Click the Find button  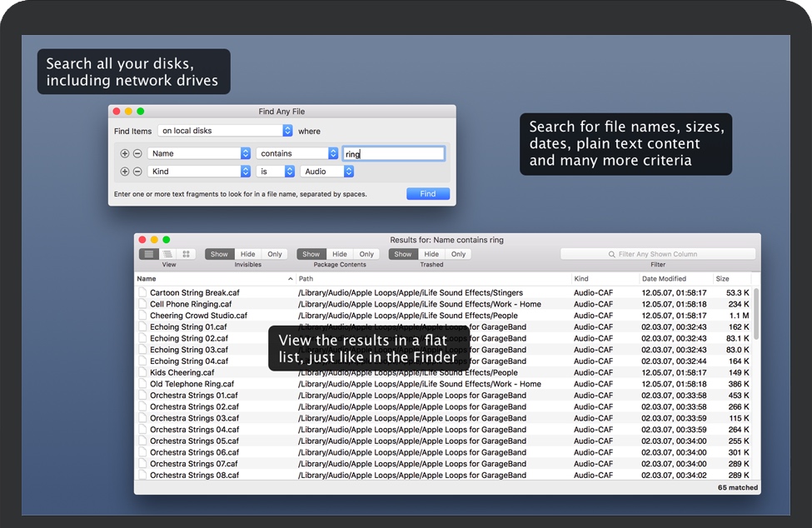427,194
